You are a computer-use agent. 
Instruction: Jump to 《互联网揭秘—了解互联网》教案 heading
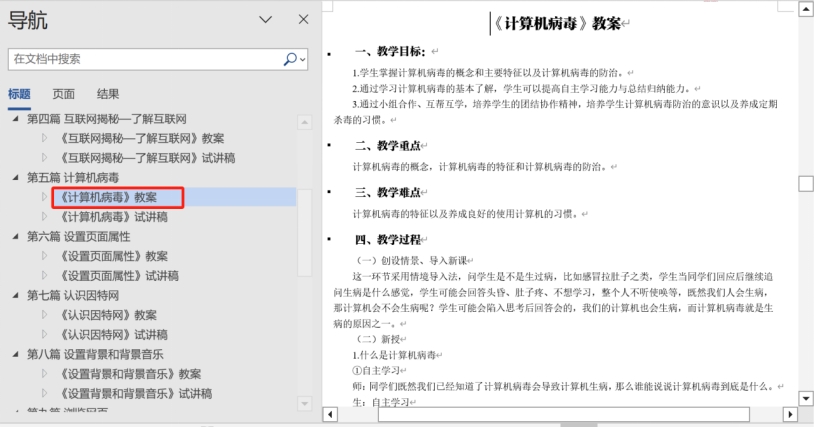click(142, 138)
